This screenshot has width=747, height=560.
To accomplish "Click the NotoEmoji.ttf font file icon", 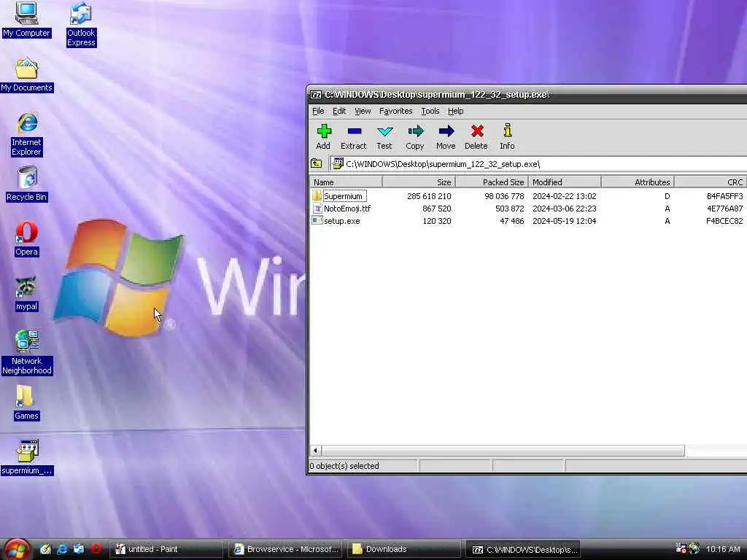I will coord(317,209).
